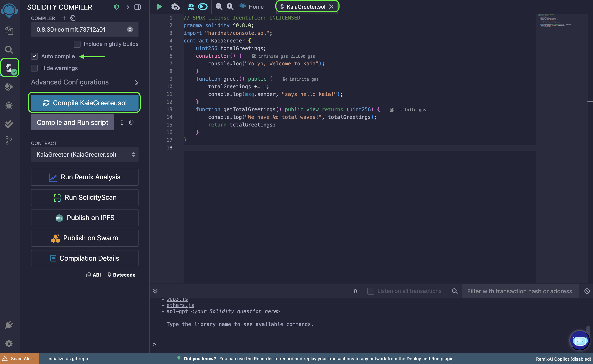Copy the Bytecode to clipboard

tap(121, 275)
